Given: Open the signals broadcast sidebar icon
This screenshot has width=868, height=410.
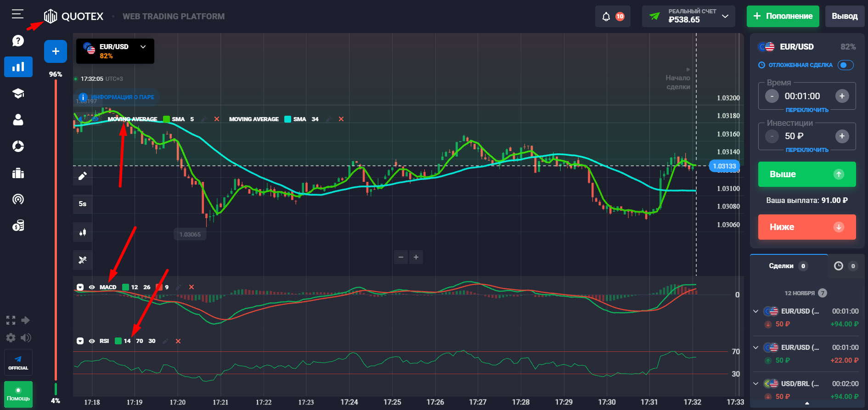Looking at the screenshot, I should click(18, 199).
